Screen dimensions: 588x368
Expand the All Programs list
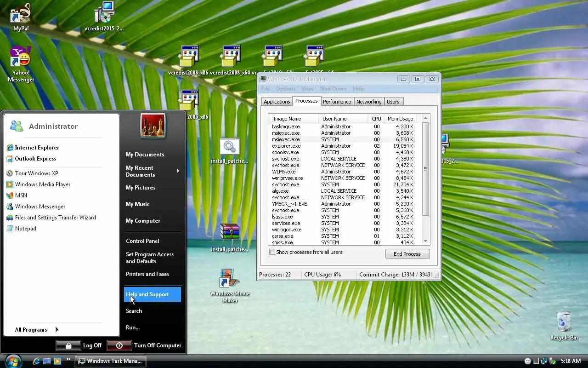[37, 330]
